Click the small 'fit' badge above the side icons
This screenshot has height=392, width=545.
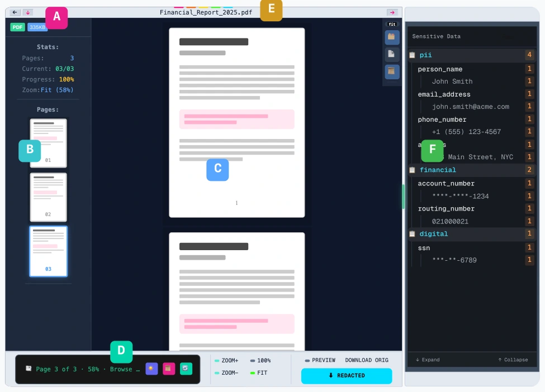[392, 24]
